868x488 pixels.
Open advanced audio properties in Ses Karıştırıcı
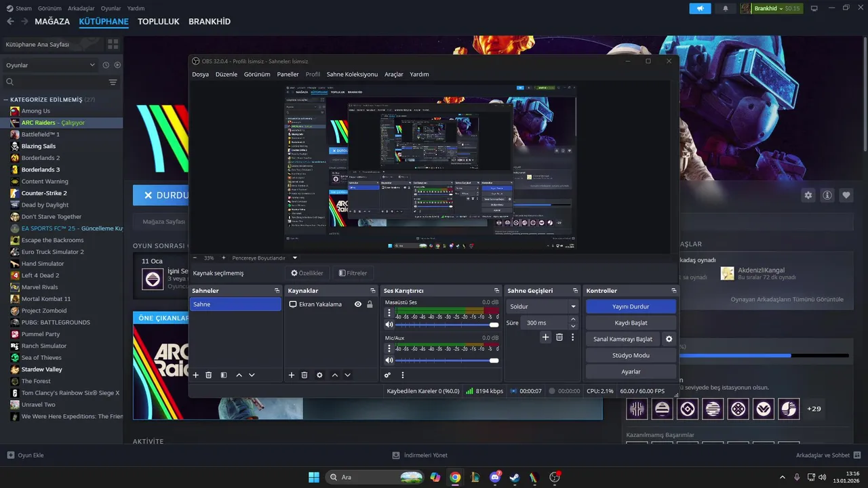[x=388, y=375]
